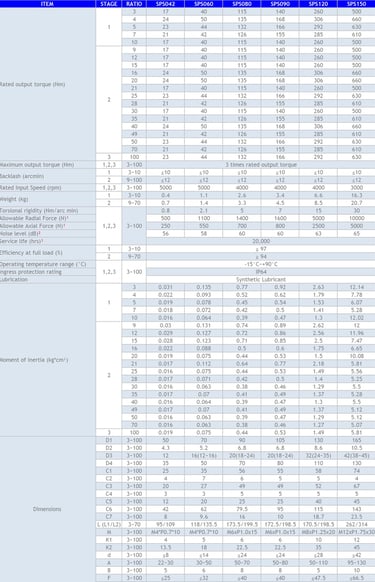Select the '2500' axial force value
375x582 pixels.
pos(319,226)
